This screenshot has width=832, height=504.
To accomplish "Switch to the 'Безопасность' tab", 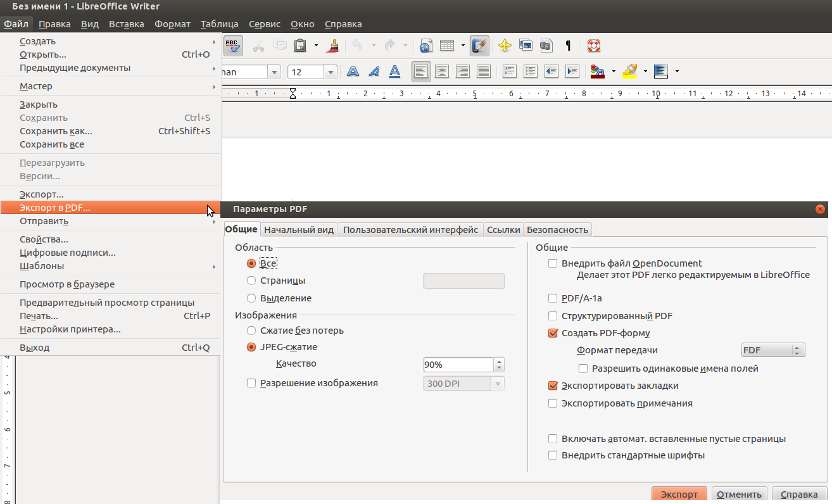I will (x=558, y=230).
